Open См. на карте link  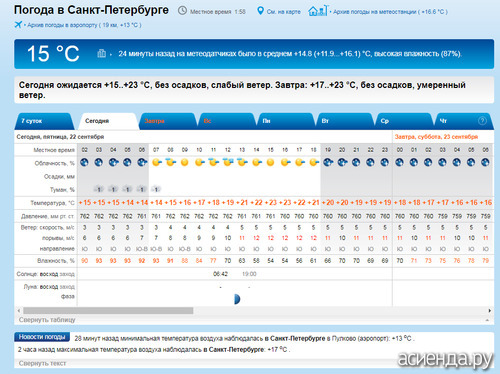tap(284, 12)
